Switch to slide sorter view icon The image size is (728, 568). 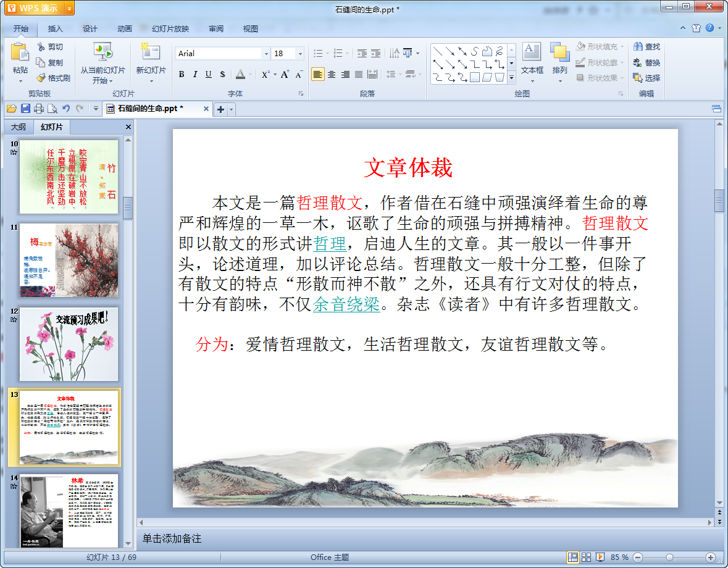[x=586, y=557]
